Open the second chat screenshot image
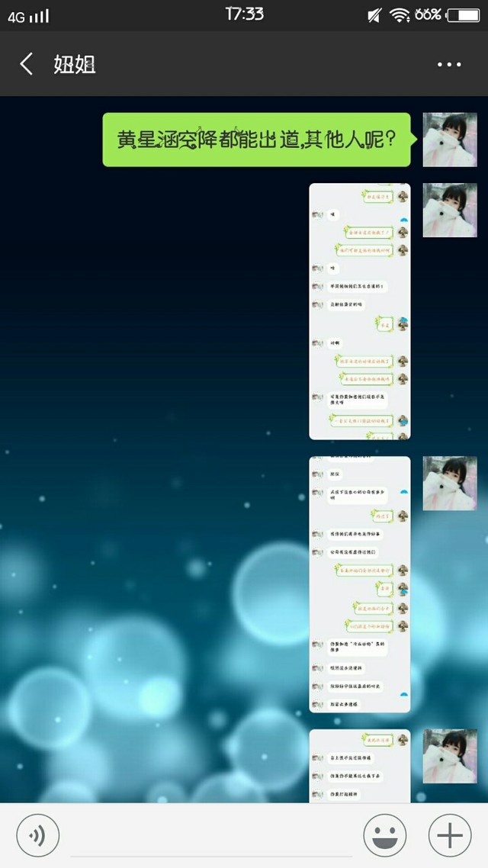The image size is (488, 868). point(359,584)
